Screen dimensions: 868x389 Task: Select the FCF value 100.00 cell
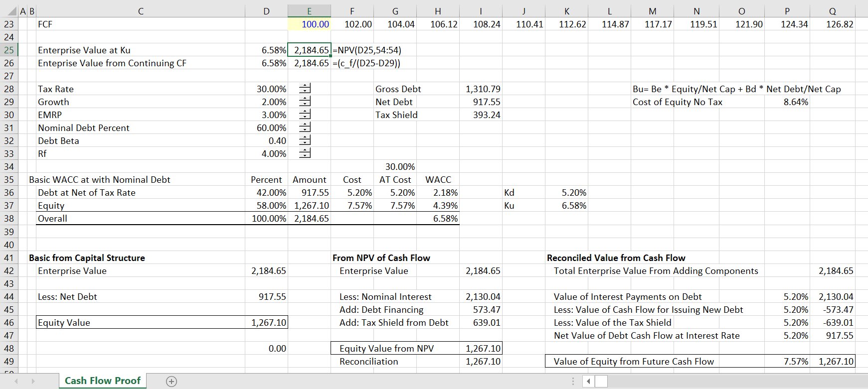pos(309,24)
